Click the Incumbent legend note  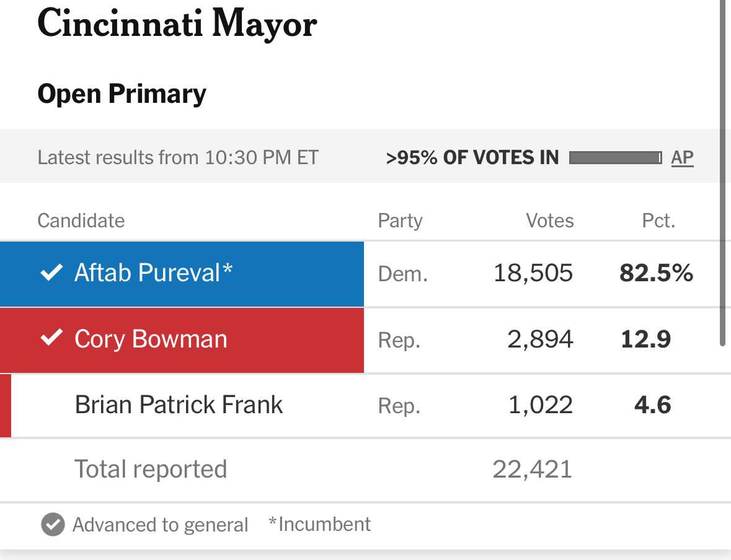click(x=320, y=524)
